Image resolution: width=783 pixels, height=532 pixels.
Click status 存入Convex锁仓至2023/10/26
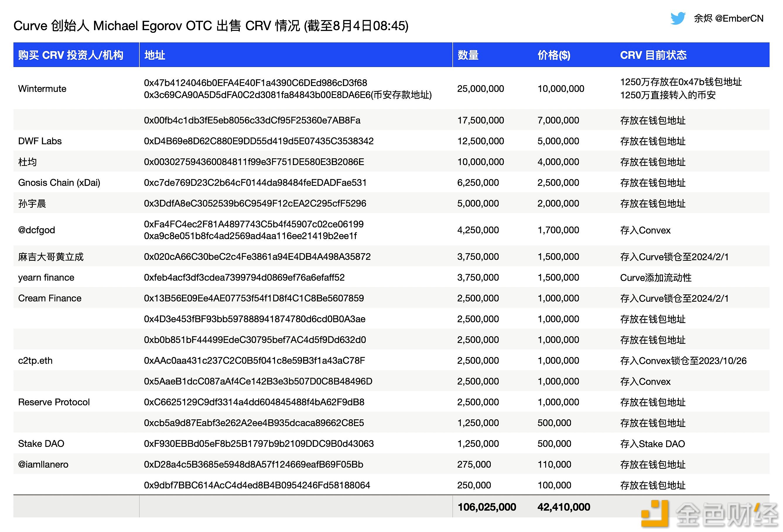683,361
